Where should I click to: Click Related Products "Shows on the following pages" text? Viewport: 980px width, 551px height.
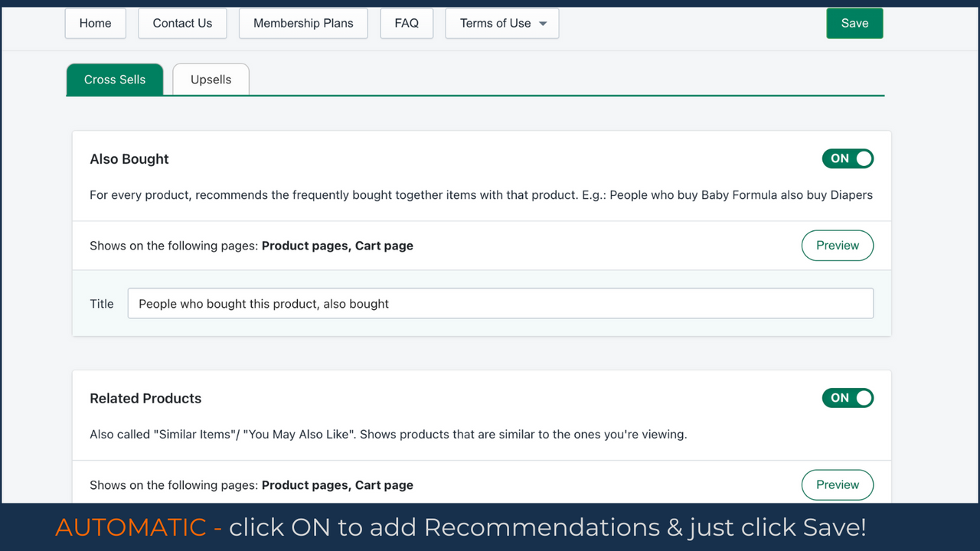[x=251, y=485]
